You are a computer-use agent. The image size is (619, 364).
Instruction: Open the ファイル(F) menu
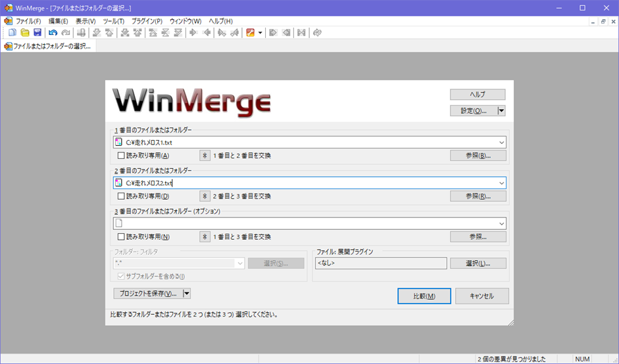(28, 21)
